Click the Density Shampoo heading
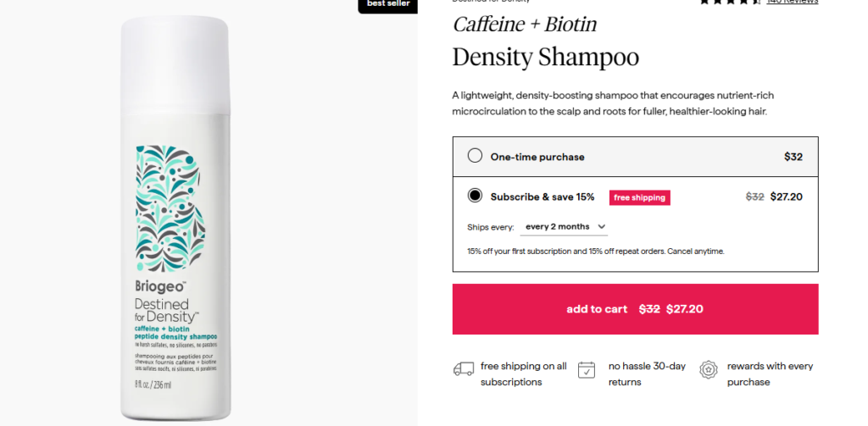This screenshot has height=426, width=868. tap(545, 58)
